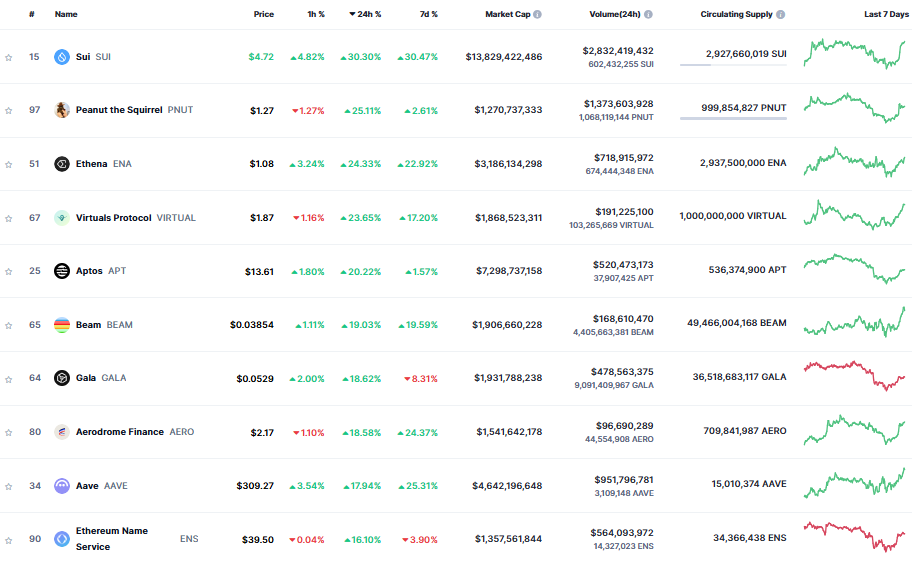Image resolution: width=915 pixels, height=565 pixels.
Task: Click the Beam coin logo icon
Action: pos(62,325)
